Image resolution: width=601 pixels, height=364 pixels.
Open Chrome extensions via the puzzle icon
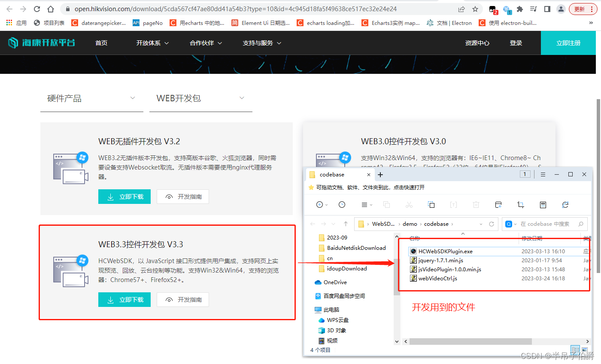point(519,9)
